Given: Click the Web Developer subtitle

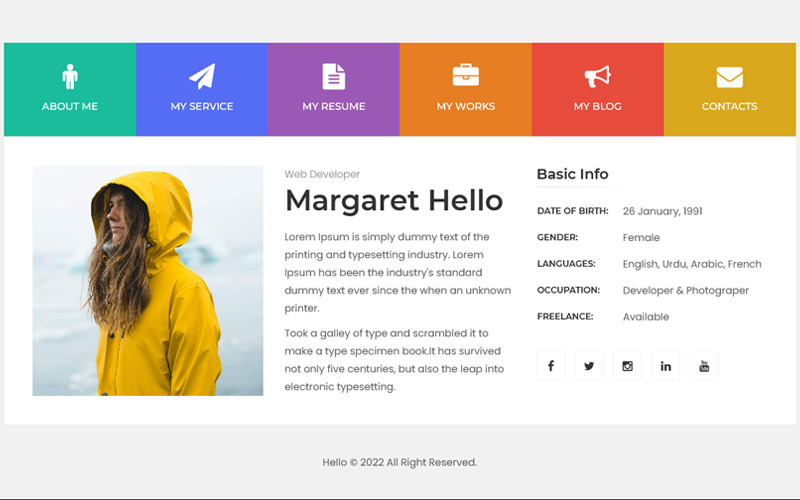Looking at the screenshot, I should pos(322,174).
